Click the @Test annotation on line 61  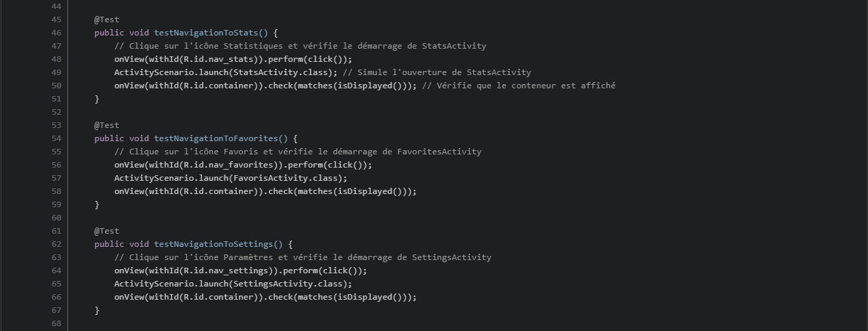(x=107, y=231)
